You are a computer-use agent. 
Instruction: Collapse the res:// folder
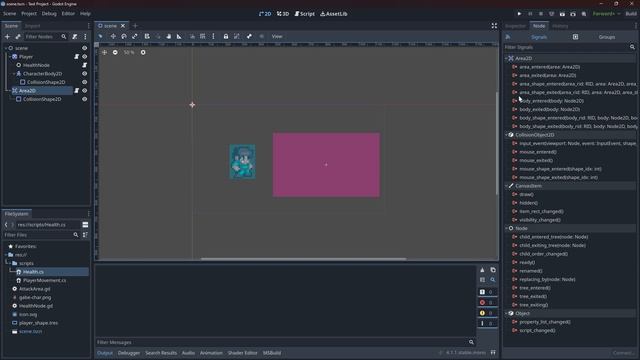coord(6,255)
